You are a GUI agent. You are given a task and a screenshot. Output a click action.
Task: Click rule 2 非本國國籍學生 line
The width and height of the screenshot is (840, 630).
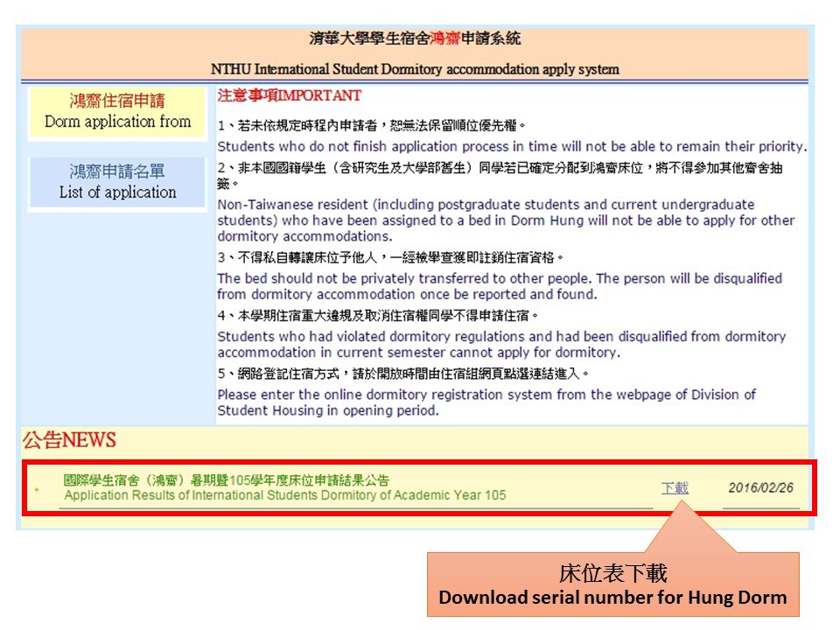click(x=500, y=175)
